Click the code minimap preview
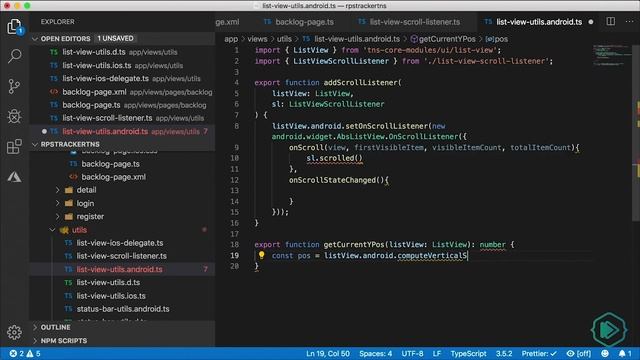Screen dimensions: 640x360 point(611,55)
